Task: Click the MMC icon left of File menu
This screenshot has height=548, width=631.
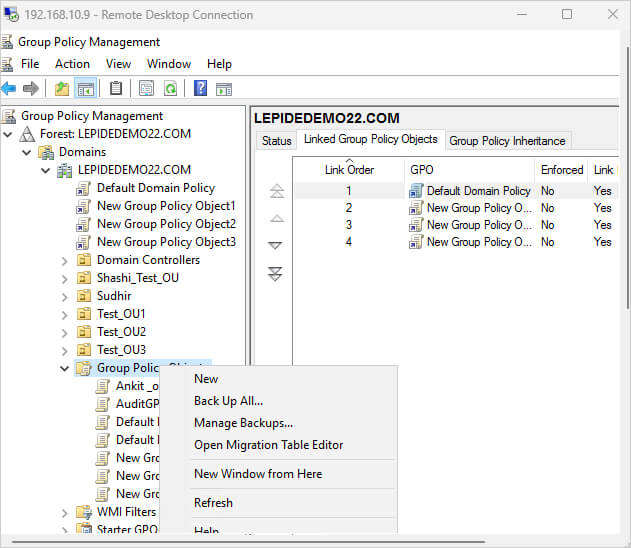Action: tap(6, 64)
